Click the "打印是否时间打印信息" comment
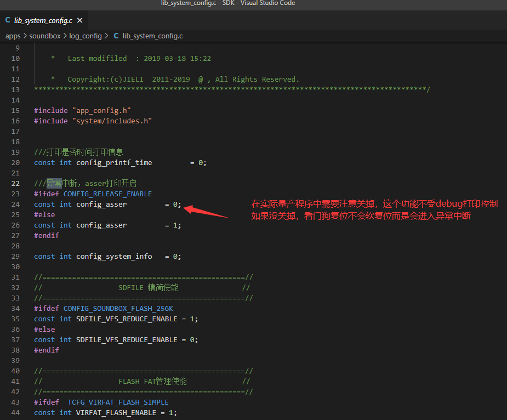 tap(84, 152)
